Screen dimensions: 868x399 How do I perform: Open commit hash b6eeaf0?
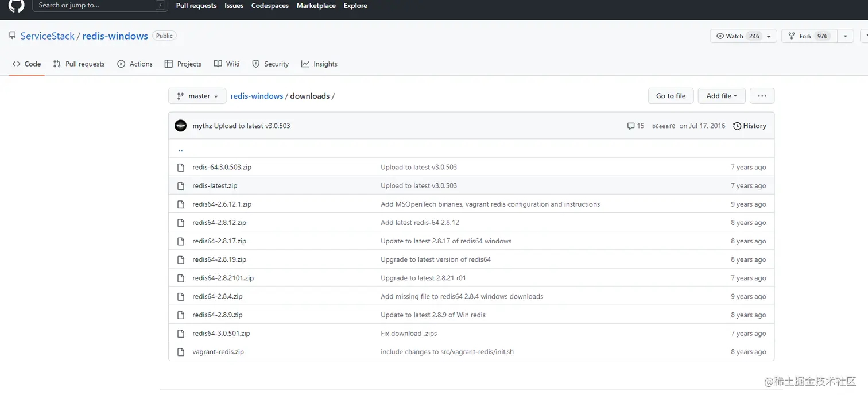tap(664, 126)
